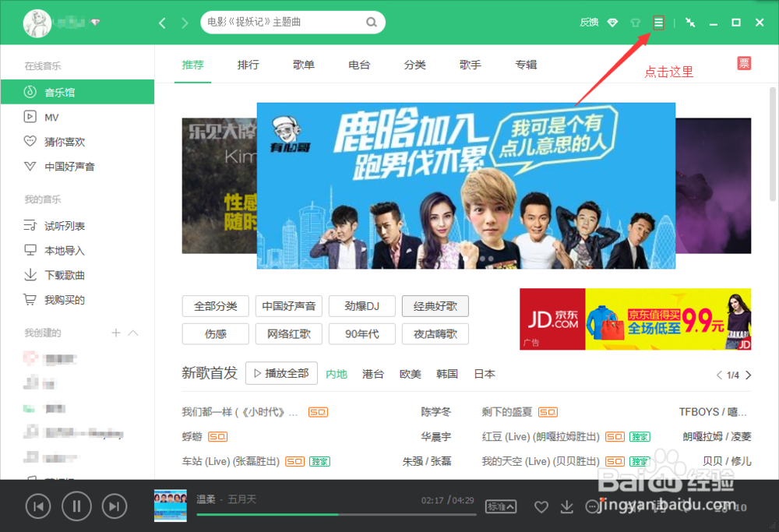
Task: Click the now-playing album cover
Action: tap(171, 506)
